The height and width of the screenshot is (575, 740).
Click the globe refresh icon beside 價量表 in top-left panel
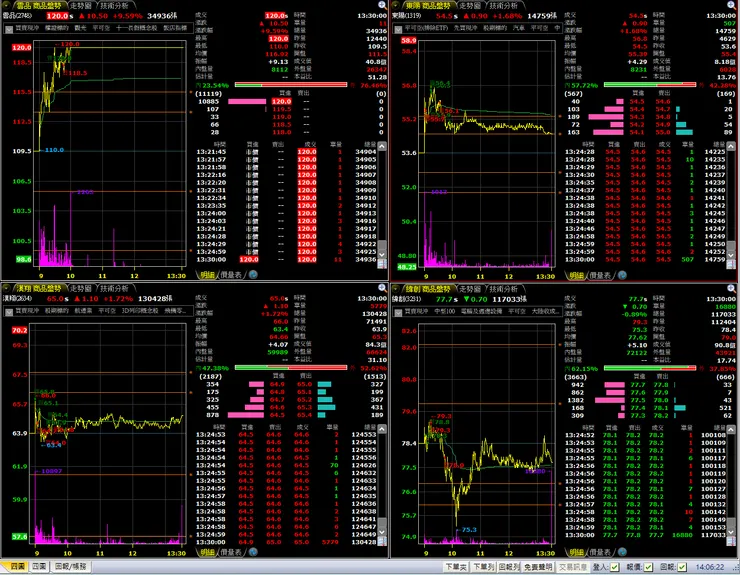pos(253,274)
